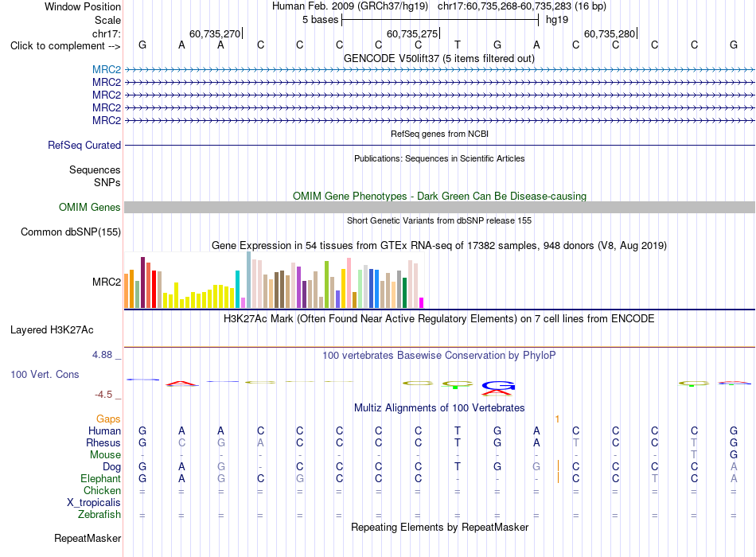Select the Mouse alignment row label

click(105, 455)
